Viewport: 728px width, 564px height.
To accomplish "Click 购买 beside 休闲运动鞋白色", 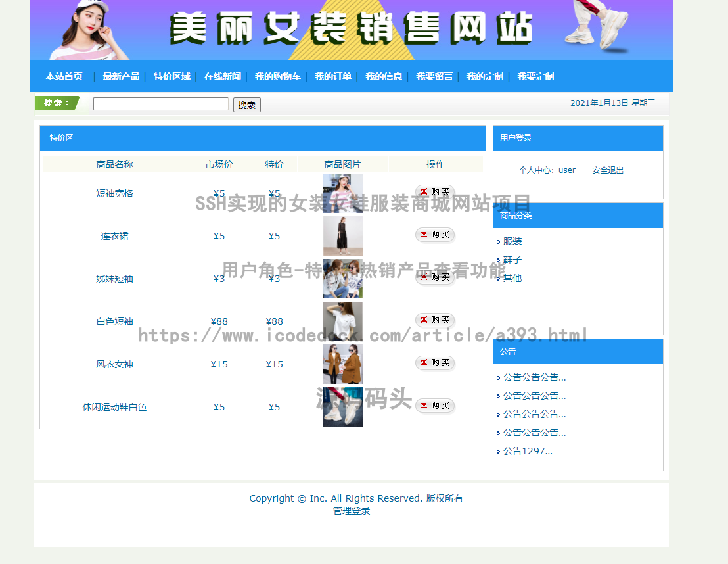I will coord(434,406).
